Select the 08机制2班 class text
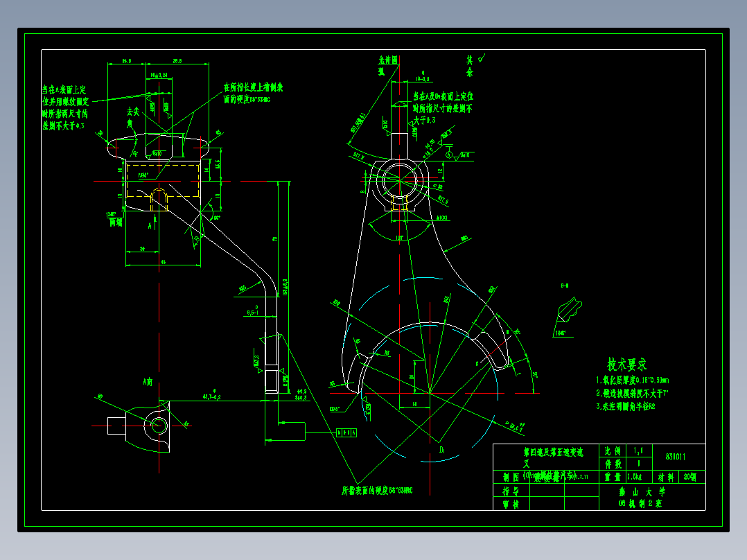This screenshot has width=747, height=560. [x=640, y=504]
